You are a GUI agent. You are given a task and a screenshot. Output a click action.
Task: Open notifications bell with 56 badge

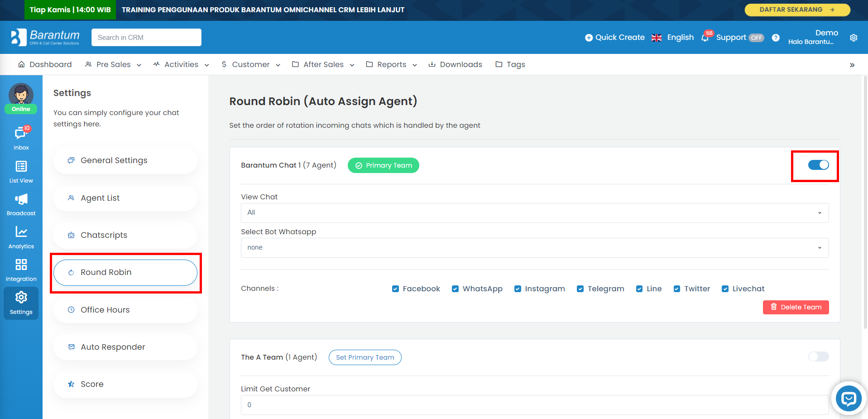pyautogui.click(x=705, y=38)
